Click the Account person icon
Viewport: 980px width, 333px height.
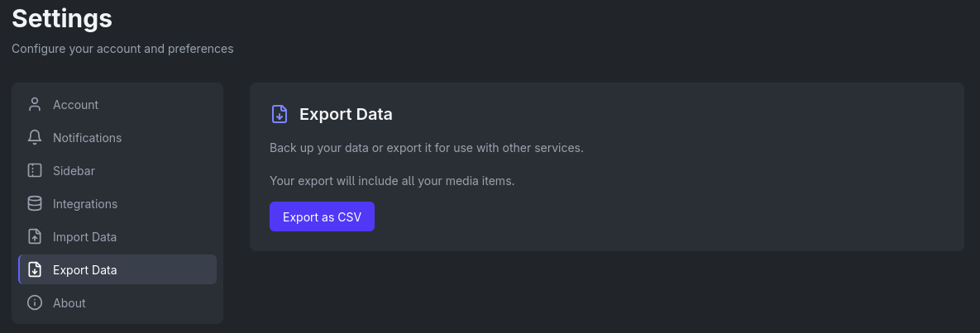(x=35, y=105)
